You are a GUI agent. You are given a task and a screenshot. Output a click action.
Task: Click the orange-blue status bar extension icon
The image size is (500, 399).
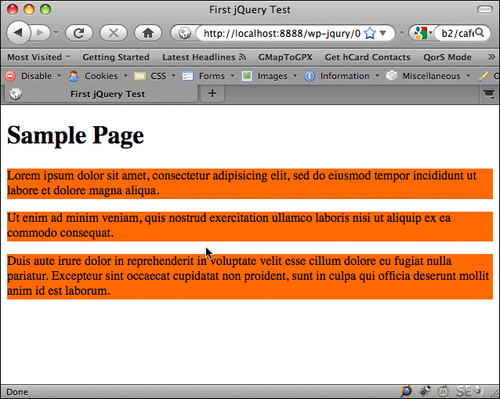pyautogui.click(x=406, y=391)
